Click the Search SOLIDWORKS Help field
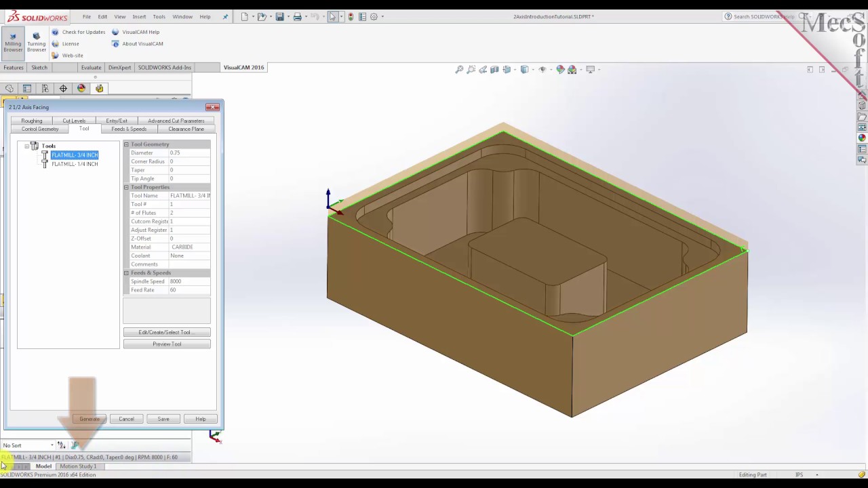 (x=763, y=17)
